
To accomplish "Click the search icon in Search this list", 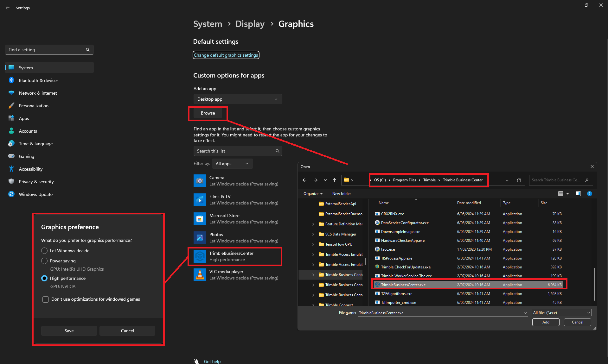I will click(277, 151).
